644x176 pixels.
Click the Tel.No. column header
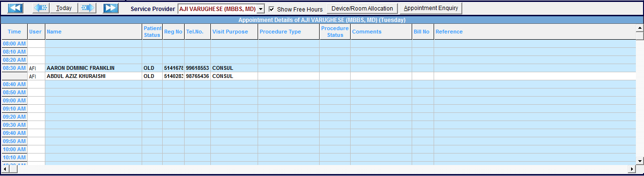[x=197, y=32]
